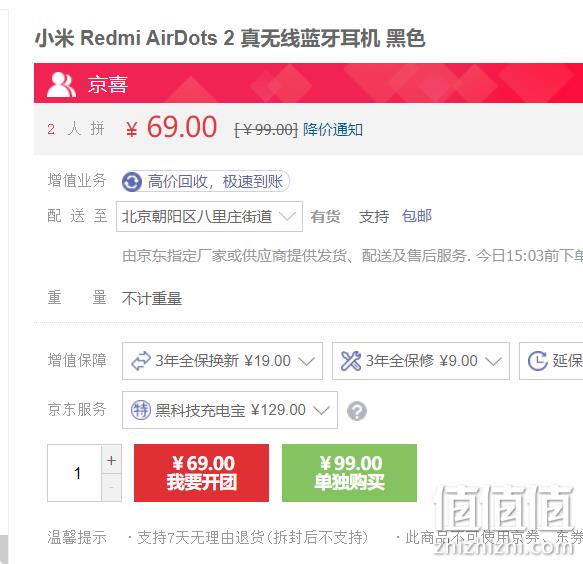Click the quantity input field showing 1
Screen dimensions: 583x564
(x=75, y=473)
